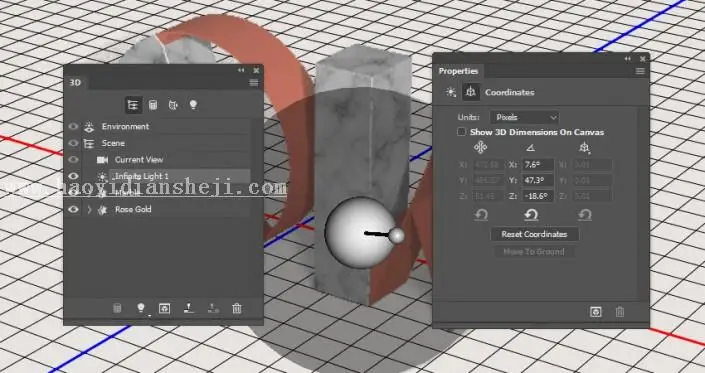Open the 3D panel flyout menu
705x373 pixels.
(x=254, y=83)
